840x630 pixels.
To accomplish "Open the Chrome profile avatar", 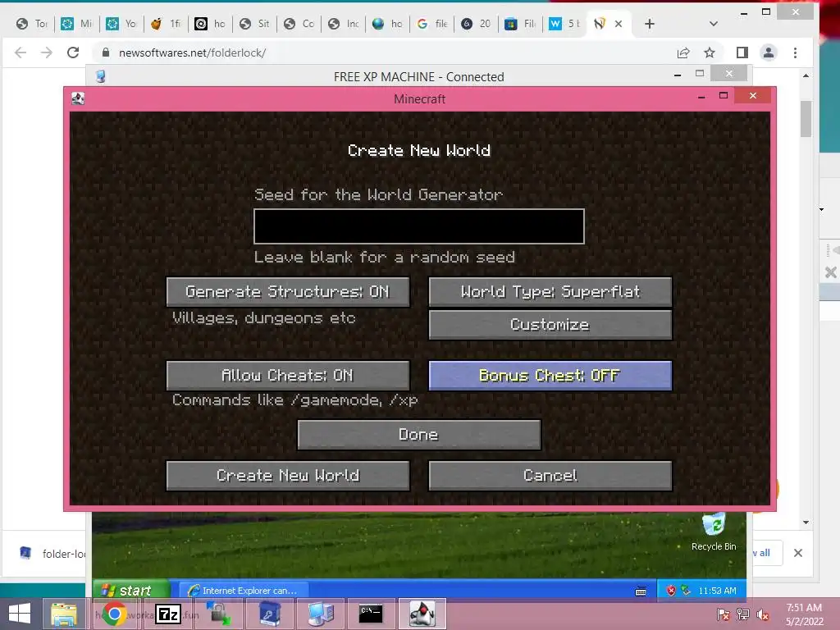I will click(x=769, y=52).
